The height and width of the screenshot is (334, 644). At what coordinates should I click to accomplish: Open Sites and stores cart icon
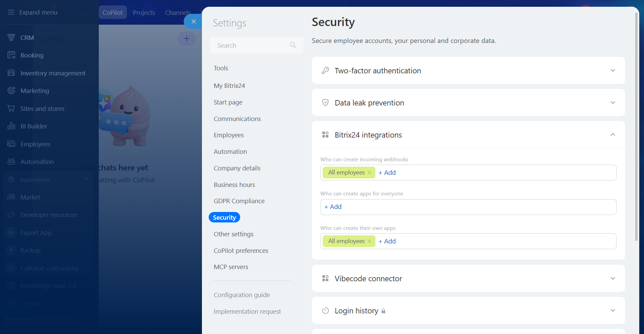pyautogui.click(x=11, y=108)
